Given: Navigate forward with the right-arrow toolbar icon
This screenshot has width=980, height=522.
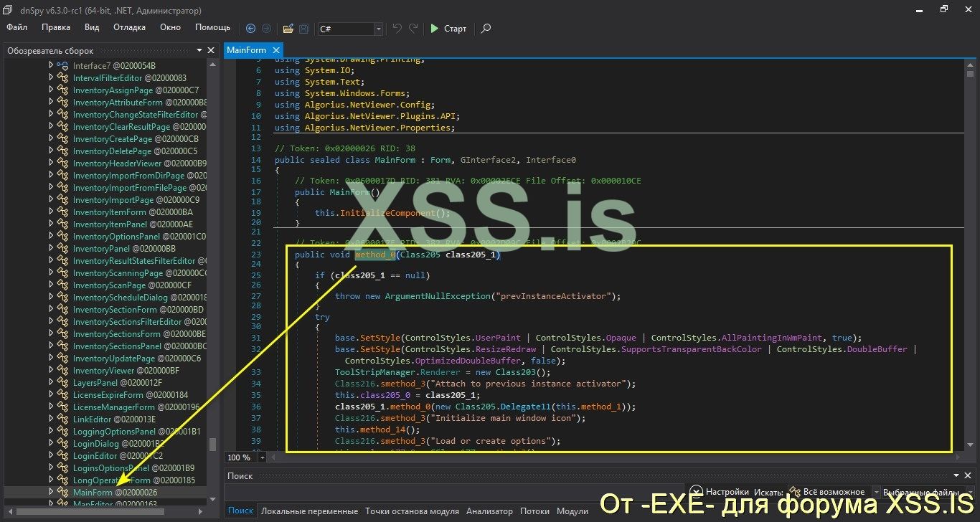Looking at the screenshot, I should (x=266, y=29).
